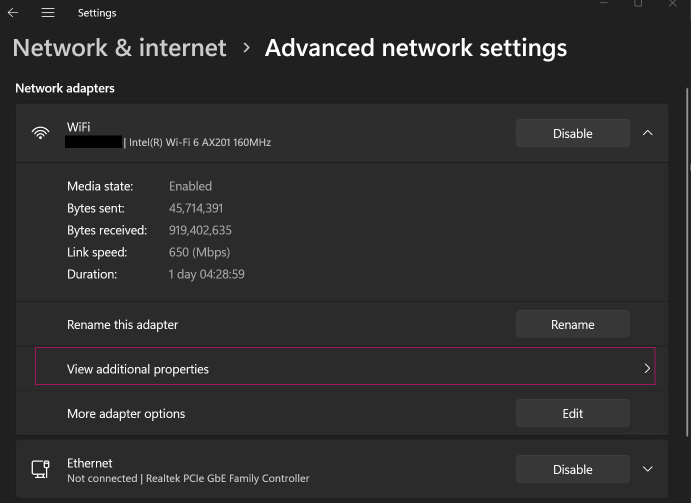Rename the WiFi adapter
The image size is (691, 503).
572,324
